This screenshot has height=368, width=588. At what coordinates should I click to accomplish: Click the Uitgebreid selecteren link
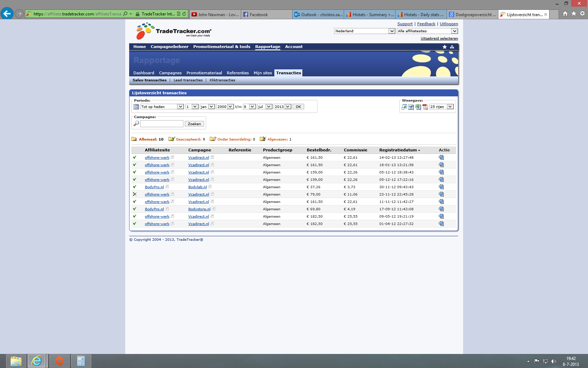[x=439, y=39]
